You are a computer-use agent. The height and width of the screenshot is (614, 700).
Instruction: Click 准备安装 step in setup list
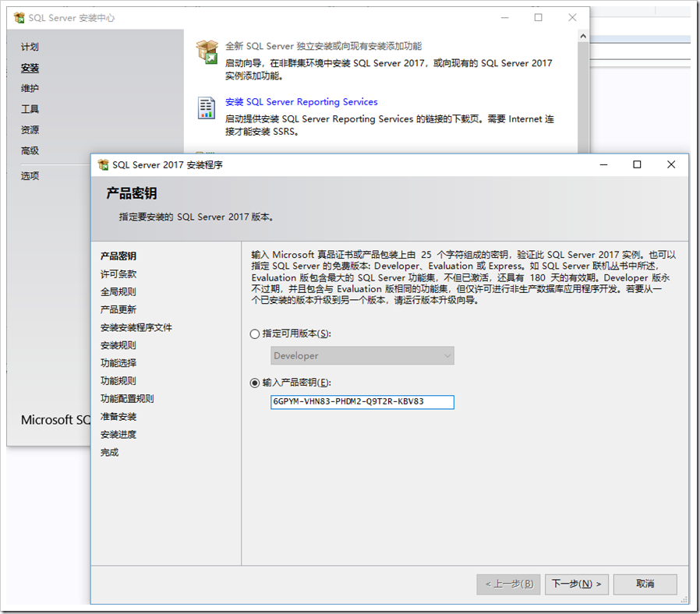[118, 417]
